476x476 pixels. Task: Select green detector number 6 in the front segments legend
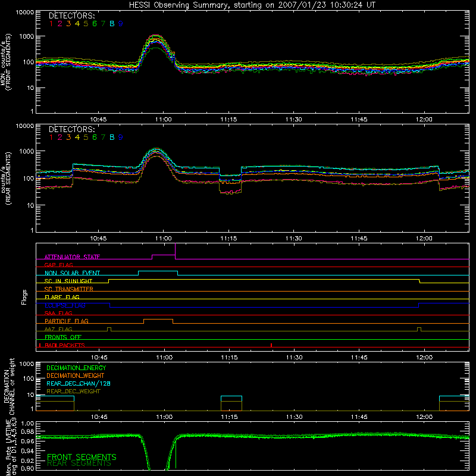[95, 24]
